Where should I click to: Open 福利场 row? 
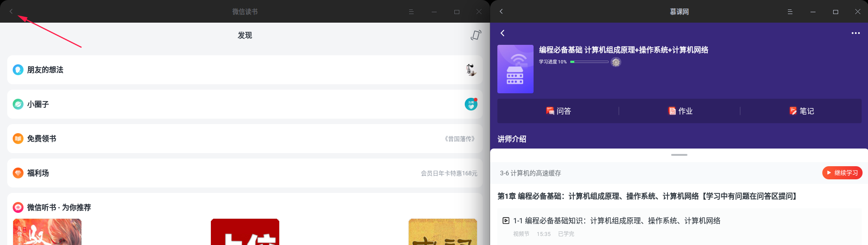coord(245,173)
